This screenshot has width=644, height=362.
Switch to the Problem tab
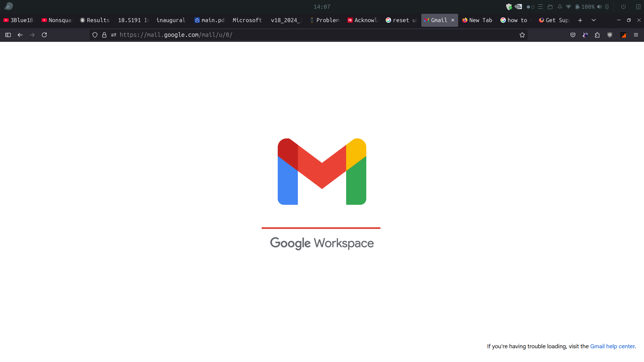pyautogui.click(x=325, y=20)
